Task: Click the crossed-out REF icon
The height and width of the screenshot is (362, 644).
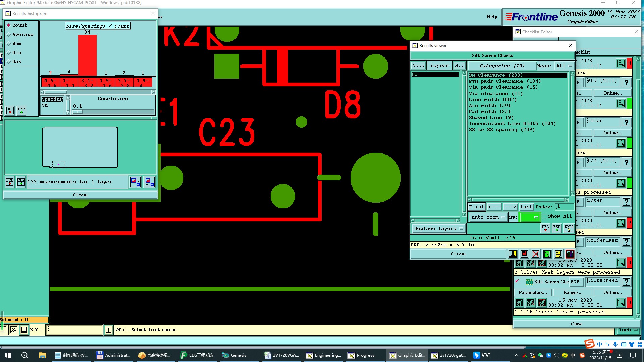Action: click(536, 254)
